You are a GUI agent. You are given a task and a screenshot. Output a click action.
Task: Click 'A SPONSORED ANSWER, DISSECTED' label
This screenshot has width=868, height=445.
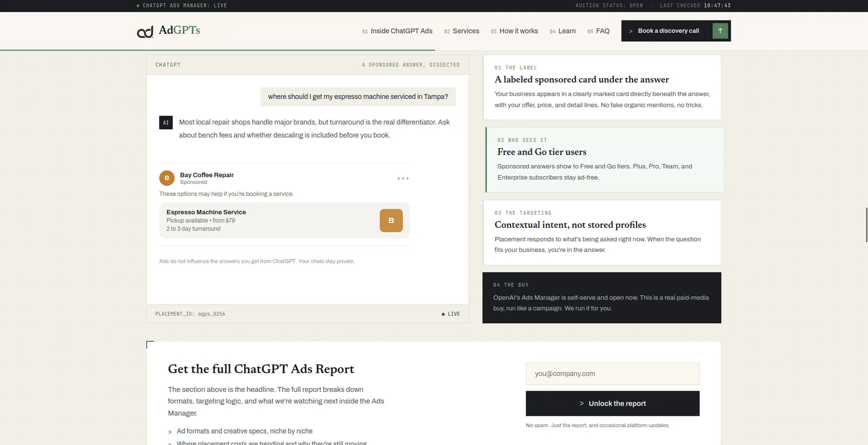click(411, 65)
